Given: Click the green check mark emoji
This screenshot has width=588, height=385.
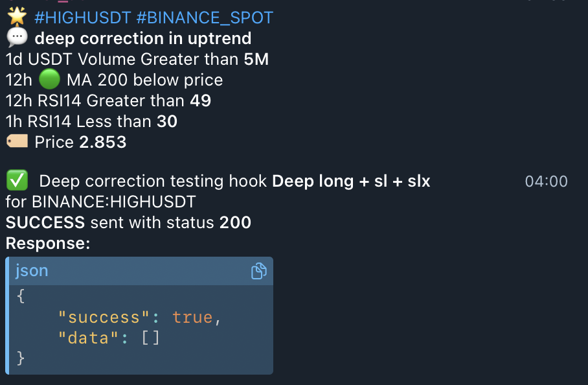Looking at the screenshot, I should click(x=17, y=181).
